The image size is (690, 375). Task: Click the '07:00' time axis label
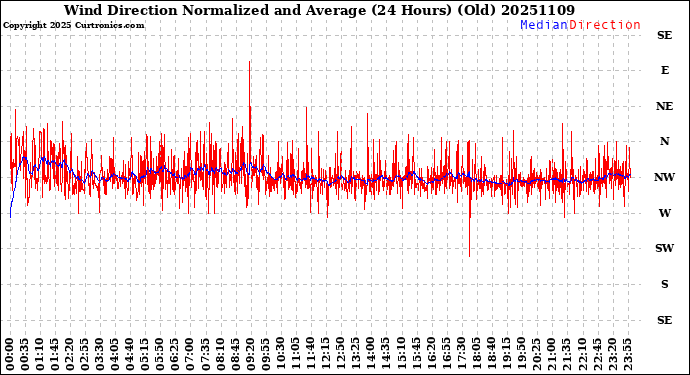click(190, 354)
